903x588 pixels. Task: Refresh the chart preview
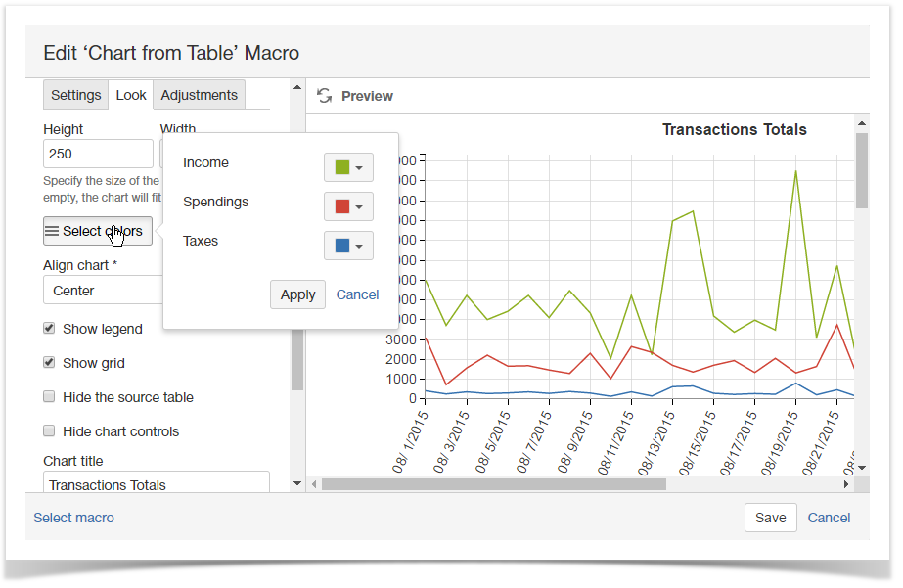[324, 96]
